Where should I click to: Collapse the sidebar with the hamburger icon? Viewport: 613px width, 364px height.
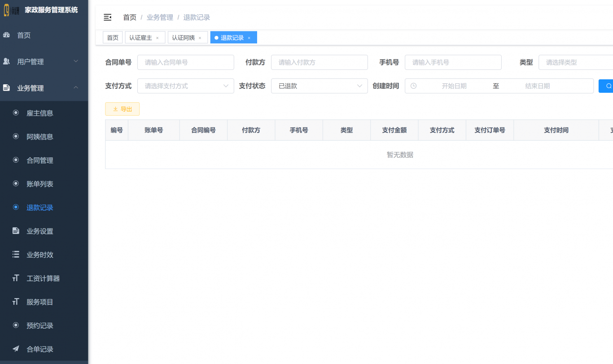click(107, 17)
